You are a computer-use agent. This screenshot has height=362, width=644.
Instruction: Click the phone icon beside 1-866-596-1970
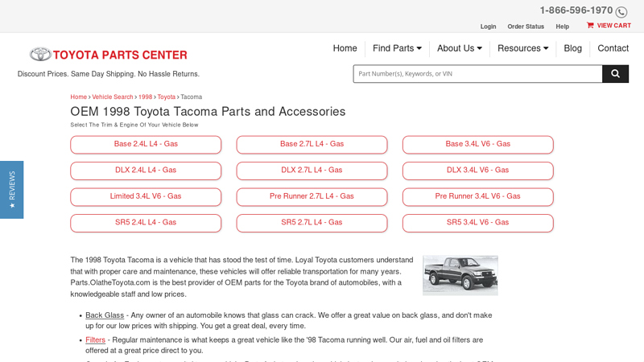(621, 12)
